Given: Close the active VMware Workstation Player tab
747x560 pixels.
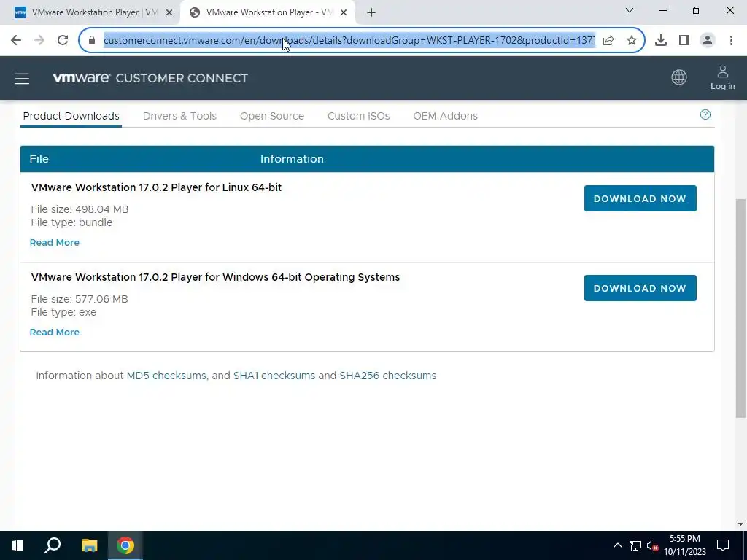Looking at the screenshot, I should pos(344,12).
